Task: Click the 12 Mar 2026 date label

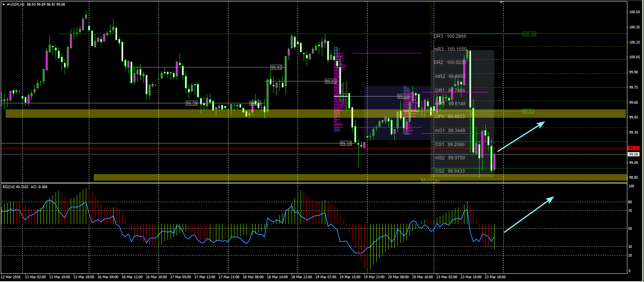Action: 11,277
